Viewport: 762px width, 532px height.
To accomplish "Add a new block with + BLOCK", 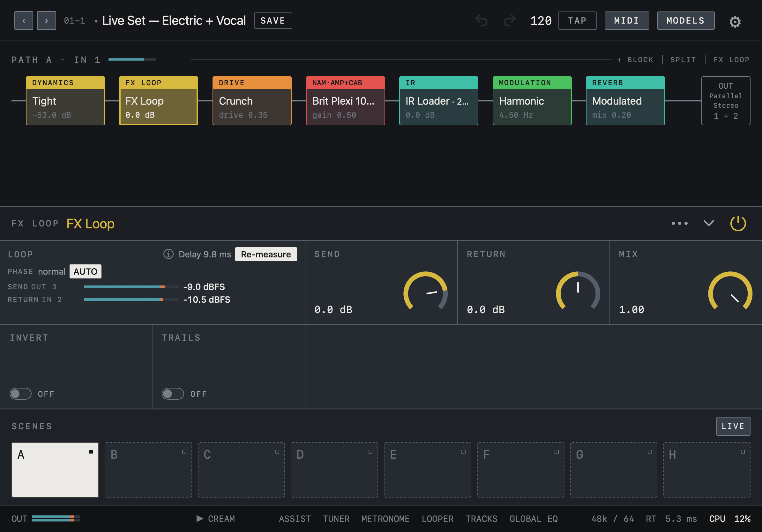I will point(635,60).
